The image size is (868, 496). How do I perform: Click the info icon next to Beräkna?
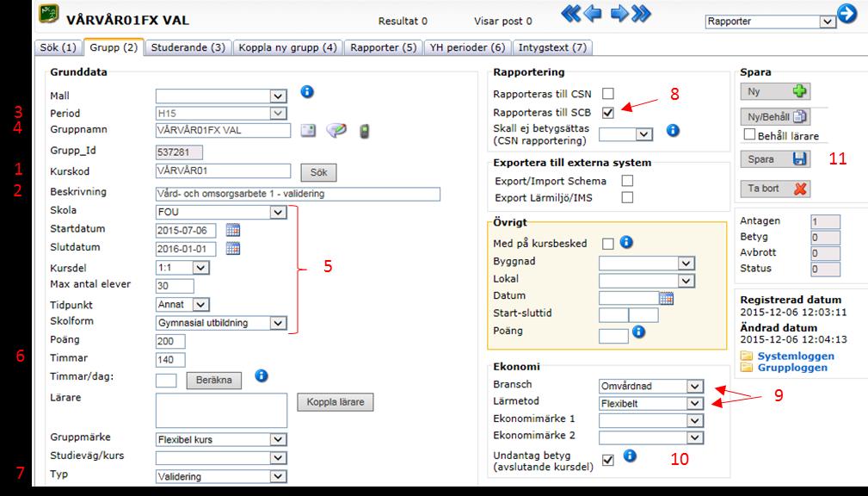pos(262,376)
